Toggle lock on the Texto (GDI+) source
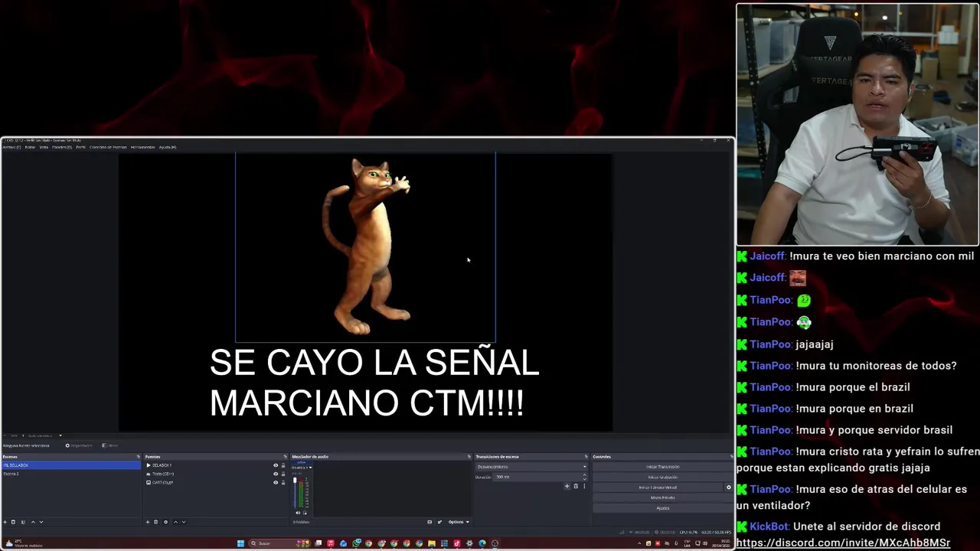980x551 pixels. tap(283, 474)
